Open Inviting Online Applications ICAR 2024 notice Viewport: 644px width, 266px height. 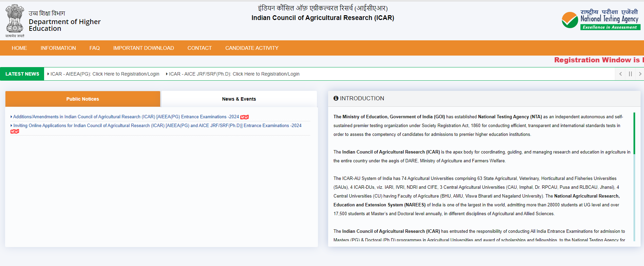click(x=157, y=126)
